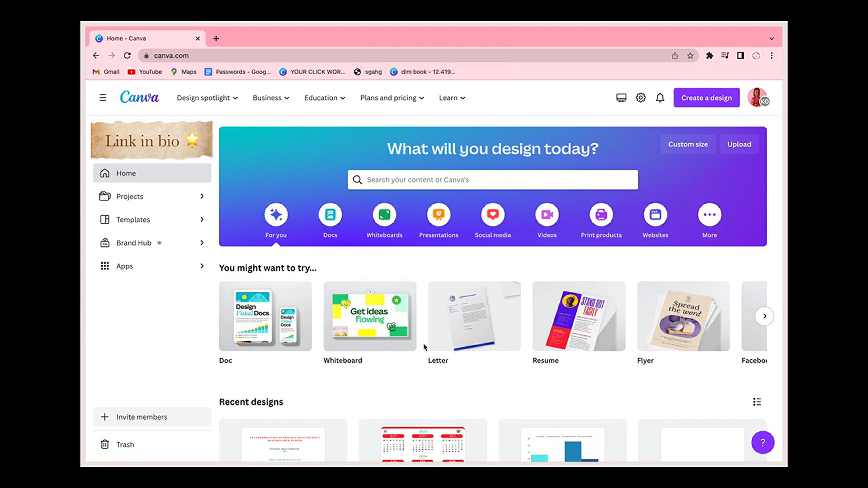Expand the Apps chevron in sidebar
868x488 pixels.
[202, 266]
